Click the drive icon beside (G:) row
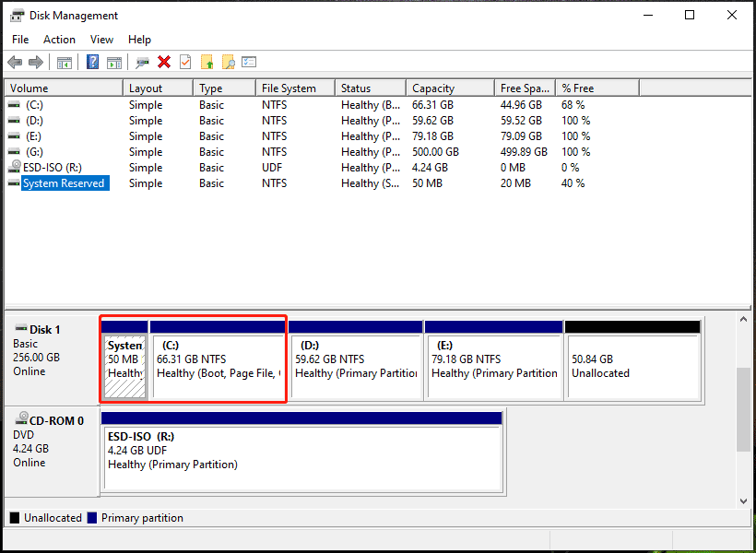 point(15,151)
